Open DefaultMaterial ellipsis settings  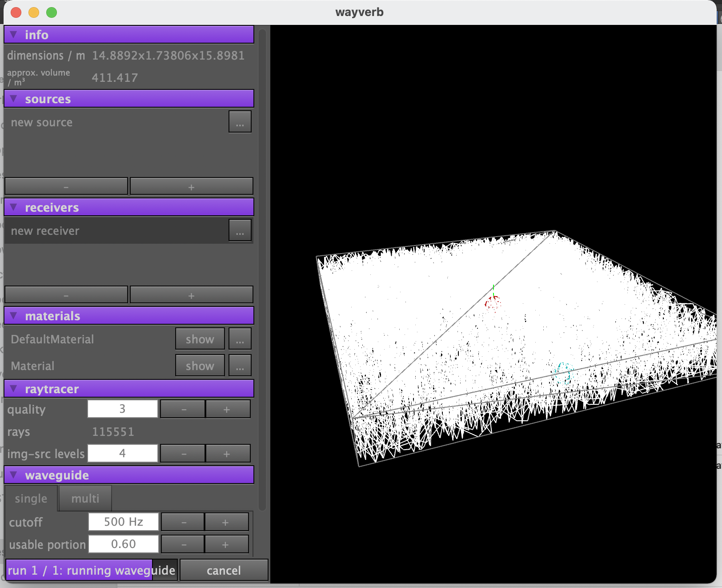[240, 339]
